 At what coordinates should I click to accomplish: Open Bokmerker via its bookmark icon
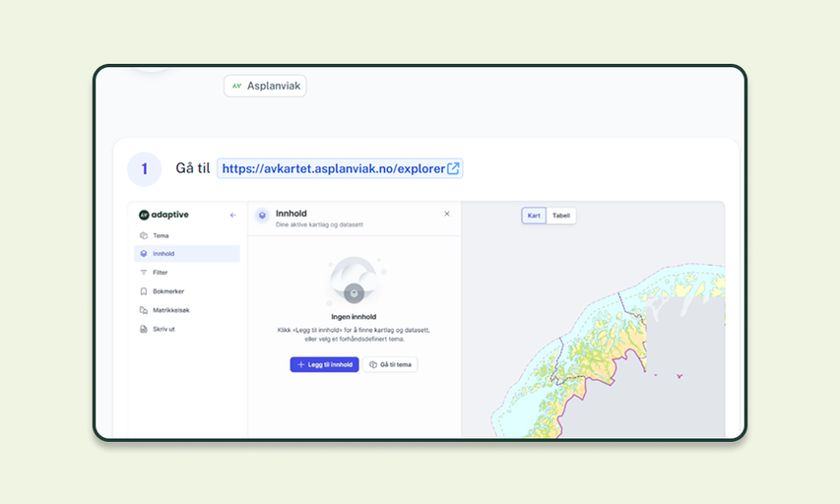(144, 291)
